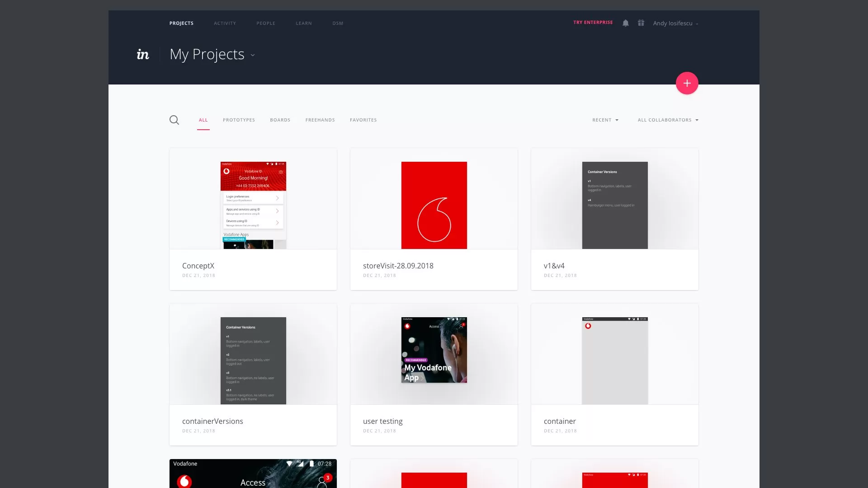Viewport: 868px width, 488px height.
Task: Open the search magnifier icon
Action: [174, 120]
